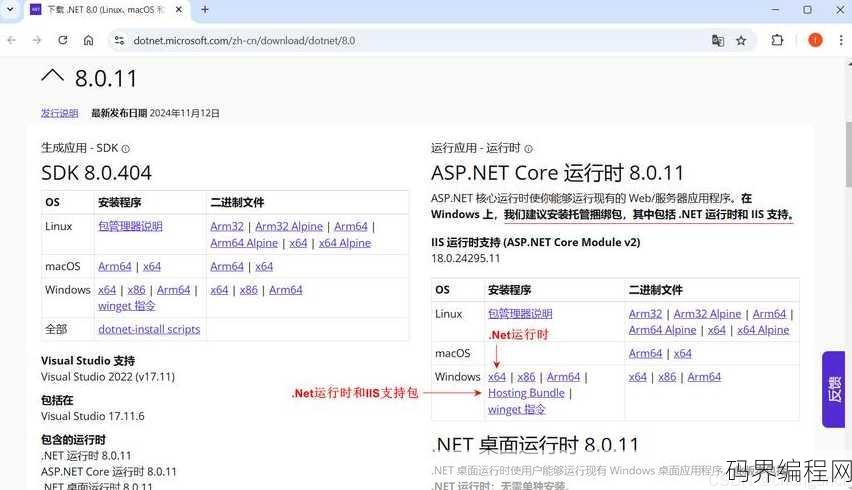Download ASP.NET runtime Linux Arm32 binary
Image resolution: width=852 pixels, height=490 pixels.
pyautogui.click(x=645, y=313)
